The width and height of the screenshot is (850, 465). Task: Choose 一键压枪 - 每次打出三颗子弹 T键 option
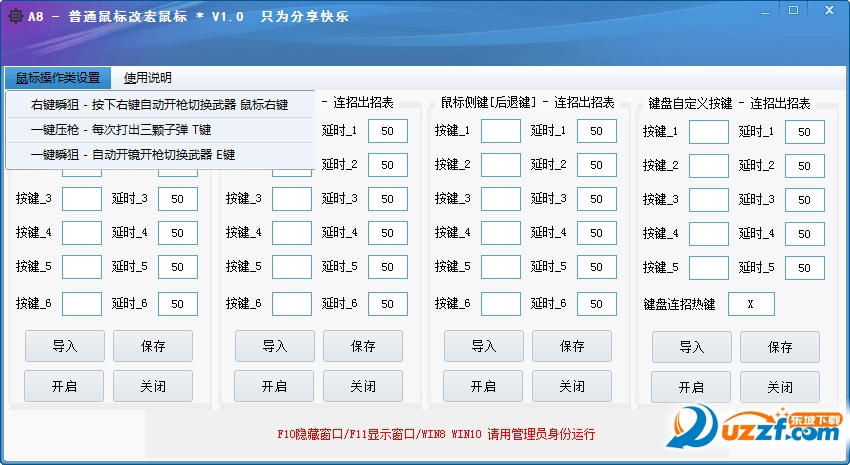[159, 130]
